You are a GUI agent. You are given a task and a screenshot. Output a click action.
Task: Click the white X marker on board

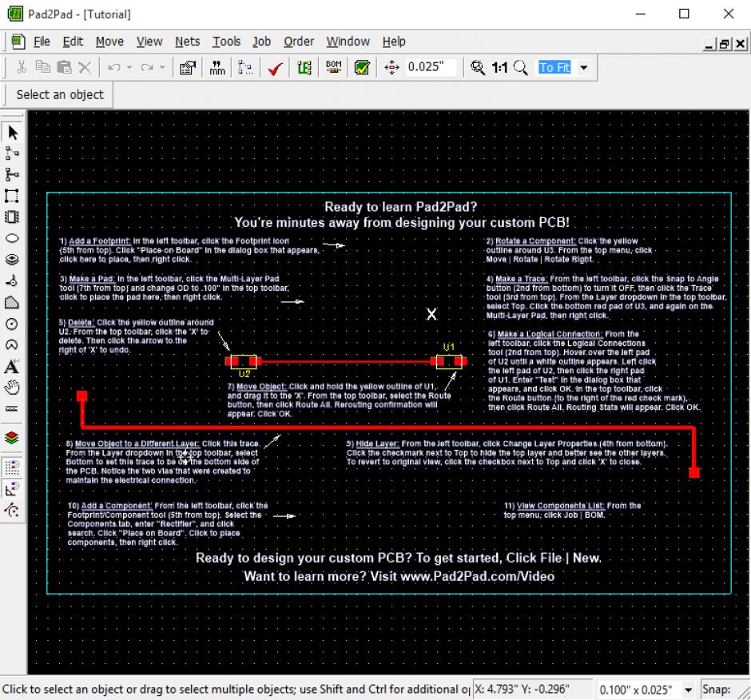point(431,314)
